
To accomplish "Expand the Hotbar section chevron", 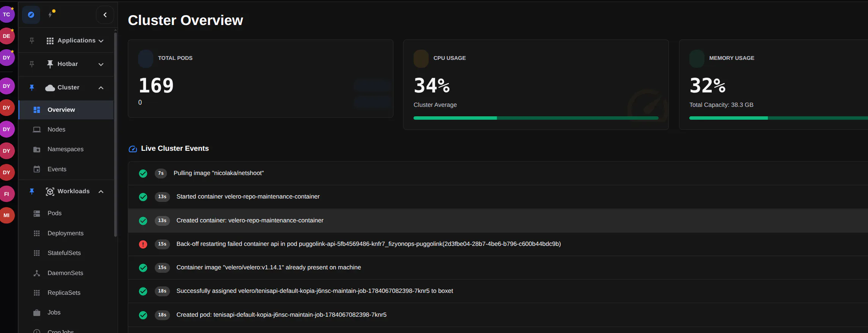I will coord(101,64).
